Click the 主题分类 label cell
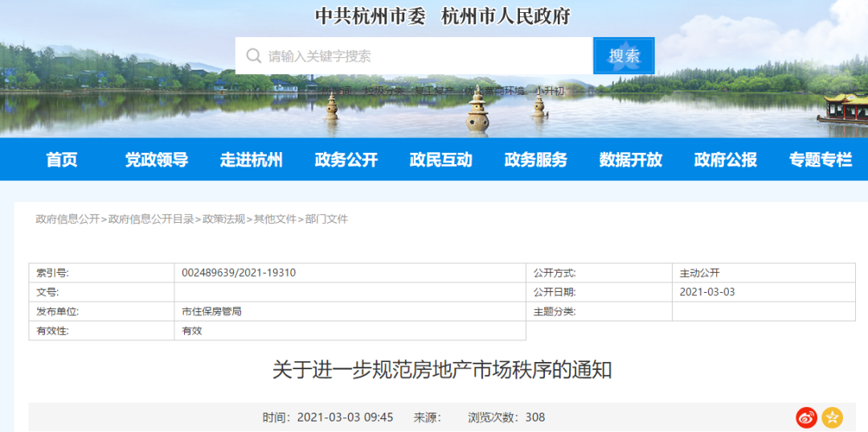This screenshot has width=868, height=432. point(599,311)
